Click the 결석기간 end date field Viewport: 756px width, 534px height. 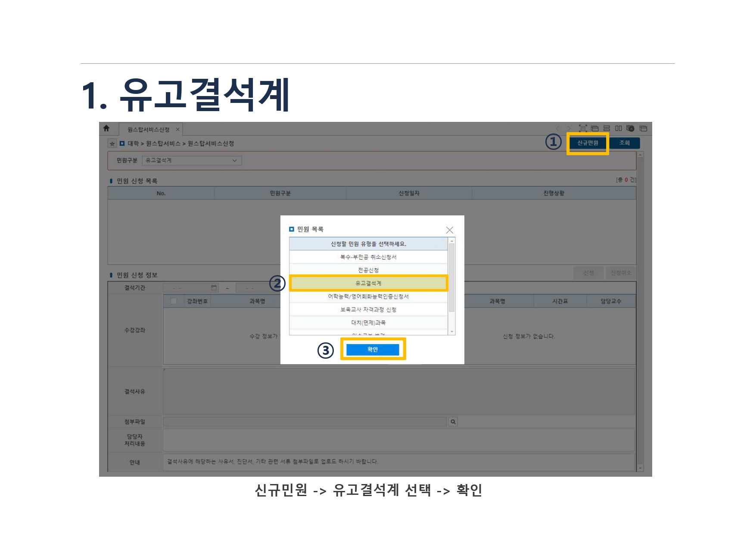(x=258, y=288)
